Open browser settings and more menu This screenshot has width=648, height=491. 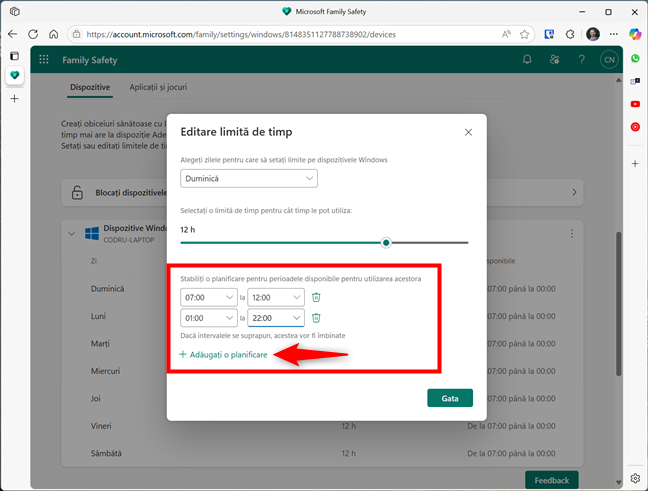tap(614, 34)
